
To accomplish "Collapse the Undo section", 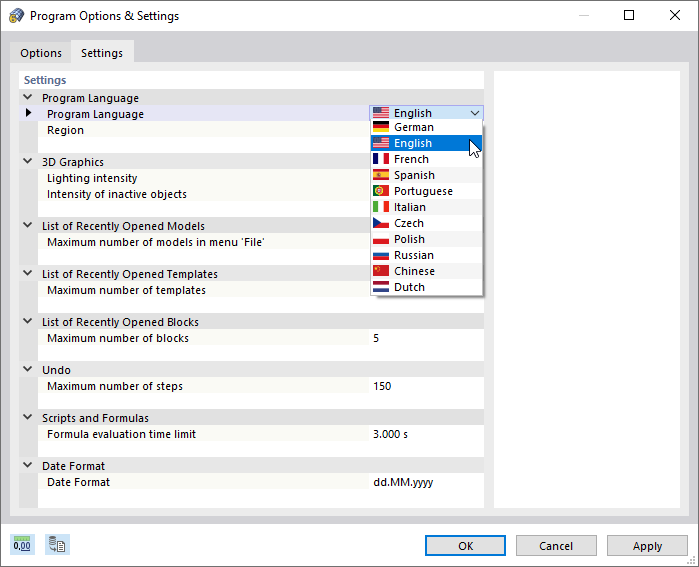I will 27,370.
